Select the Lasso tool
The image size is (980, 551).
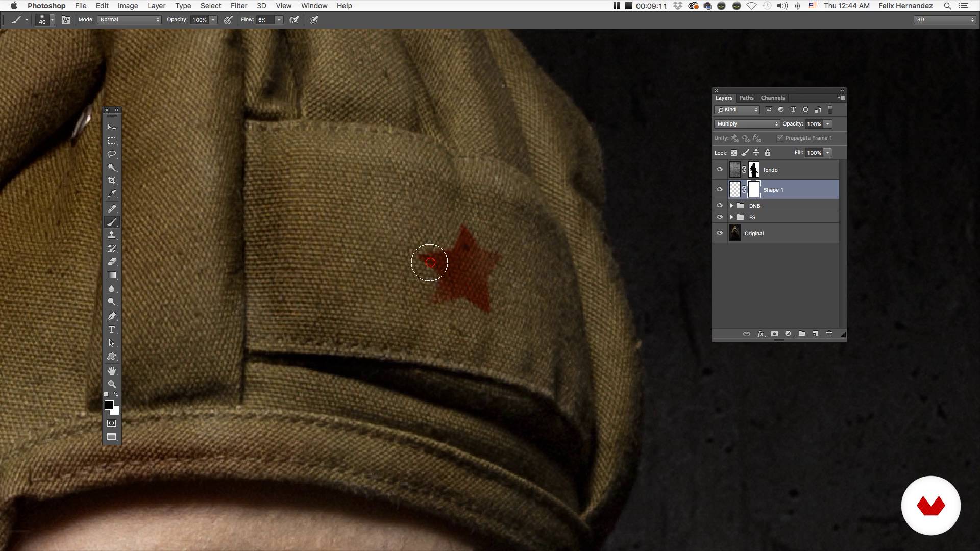click(x=112, y=154)
